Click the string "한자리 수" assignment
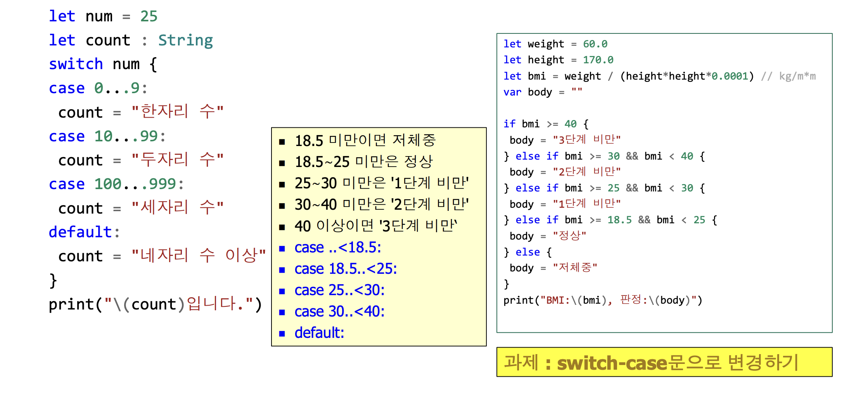This screenshot has width=868, height=393. click(141, 112)
